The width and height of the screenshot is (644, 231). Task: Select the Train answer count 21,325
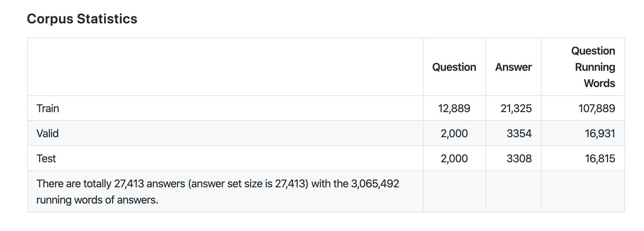516,108
